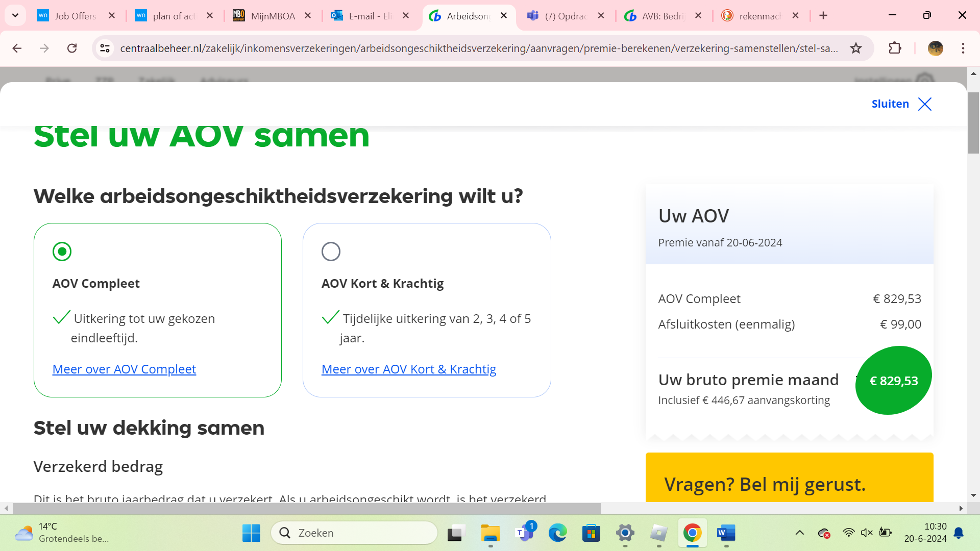Click the Verzekerd bedrag heading
The height and width of the screenshot is (551, 980).
[98, 467]
